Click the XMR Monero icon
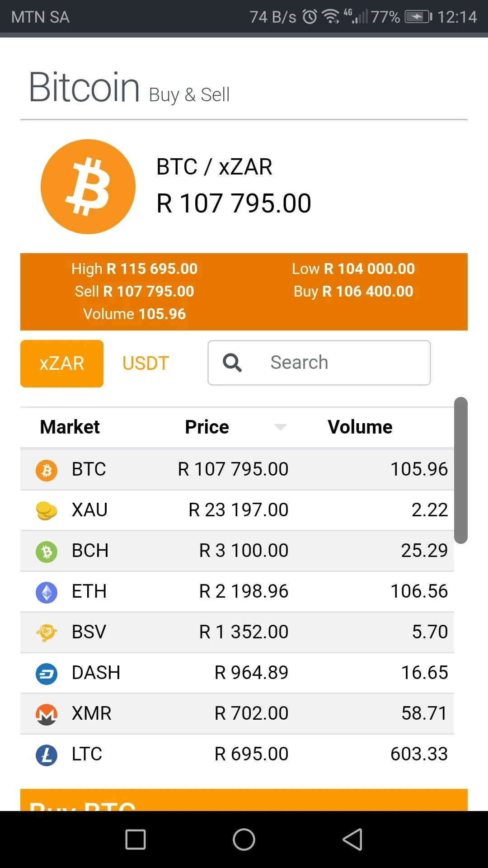The width and height of the screenshot is (488, 868). (x=47, y=714)
